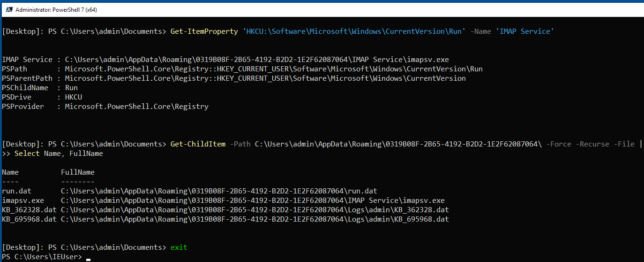Screen dimensions: 644x262
Task: Click the 'FullName' column header
Action: 78,172
